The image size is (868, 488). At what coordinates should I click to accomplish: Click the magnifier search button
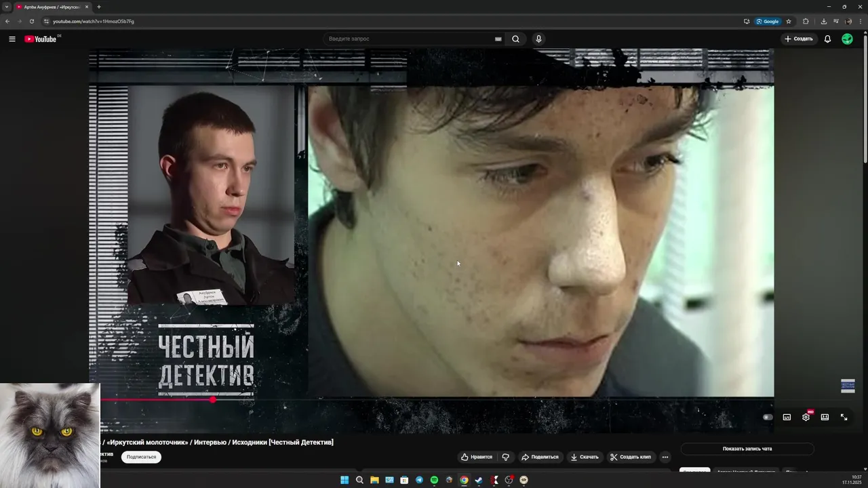coord(515,39)
